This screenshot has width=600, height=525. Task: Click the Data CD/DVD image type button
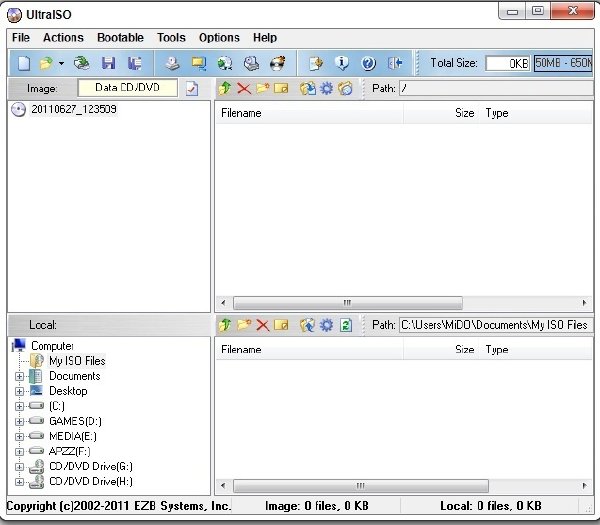(x=127, y=88)
